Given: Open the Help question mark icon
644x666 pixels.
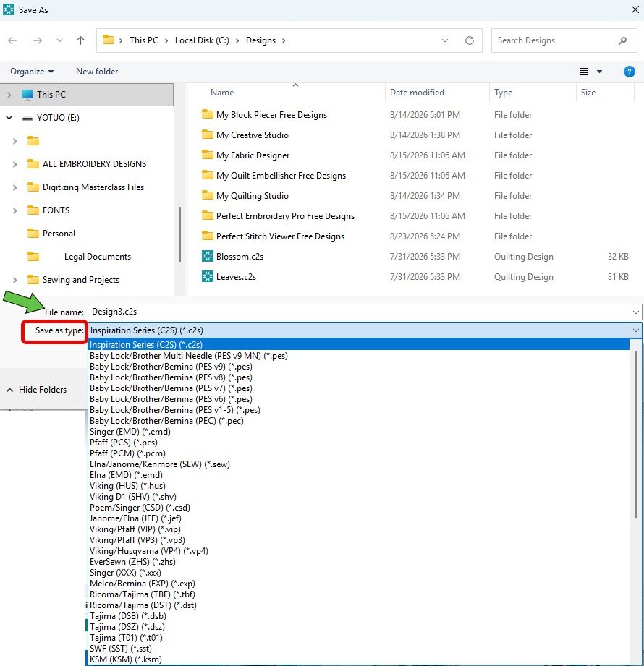Looking at the screenshot, I should tap(629, 72).
